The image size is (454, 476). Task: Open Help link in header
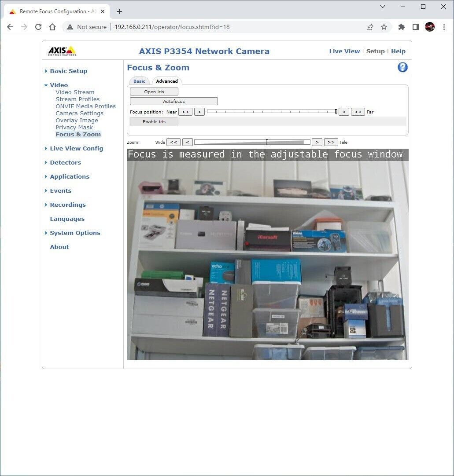(x=398, y=51)
